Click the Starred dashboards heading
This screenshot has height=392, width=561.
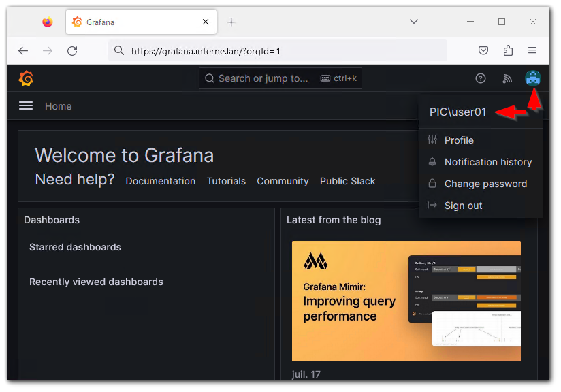75,247
